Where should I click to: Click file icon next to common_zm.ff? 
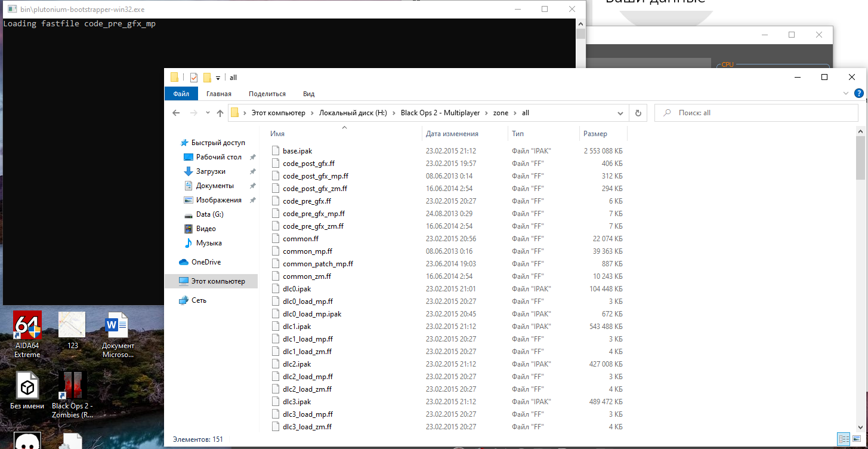275,276
